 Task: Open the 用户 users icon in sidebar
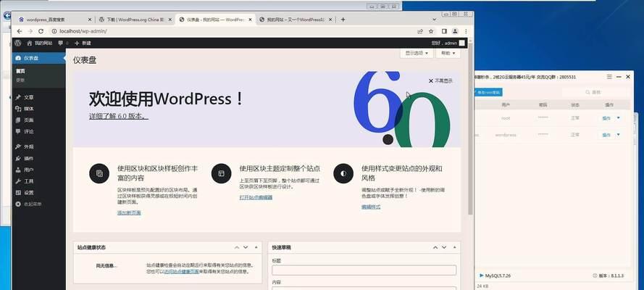coord(18,170)
